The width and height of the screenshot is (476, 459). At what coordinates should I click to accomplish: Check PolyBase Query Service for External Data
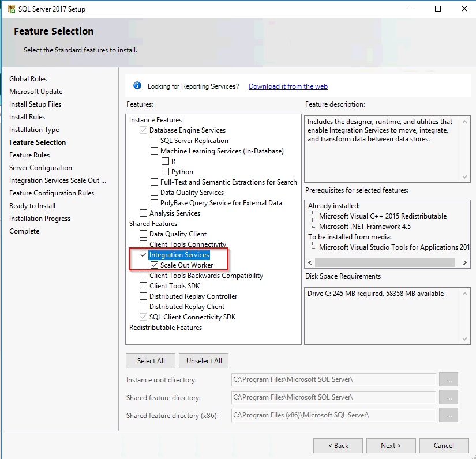coord(153,202)
